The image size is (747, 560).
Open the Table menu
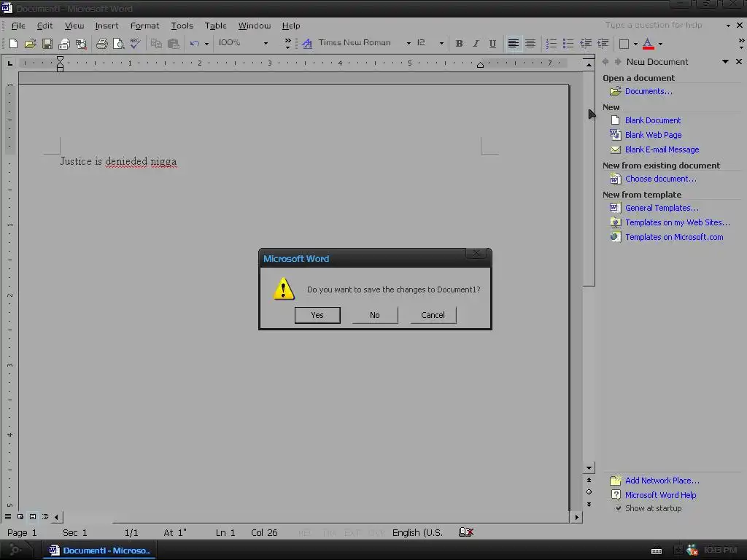pyautogui.click(x=215, y=26)
